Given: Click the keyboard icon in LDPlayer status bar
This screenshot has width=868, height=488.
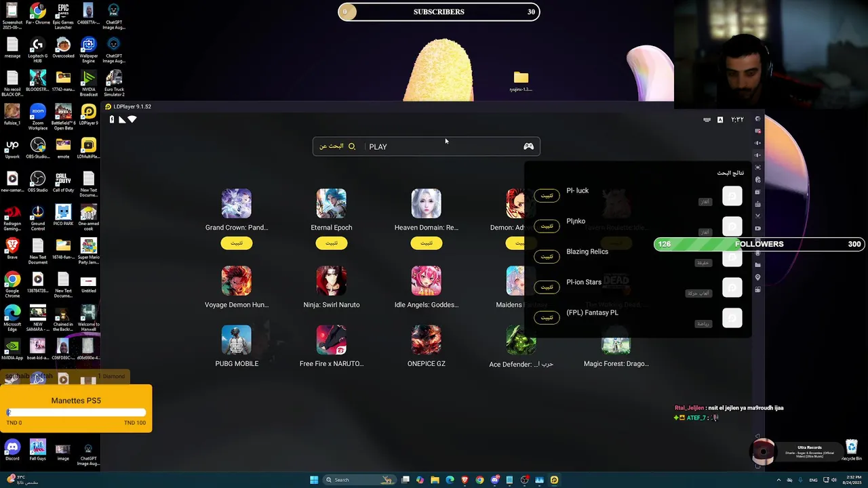Looking at the screenshot, I should pos(707,119).
